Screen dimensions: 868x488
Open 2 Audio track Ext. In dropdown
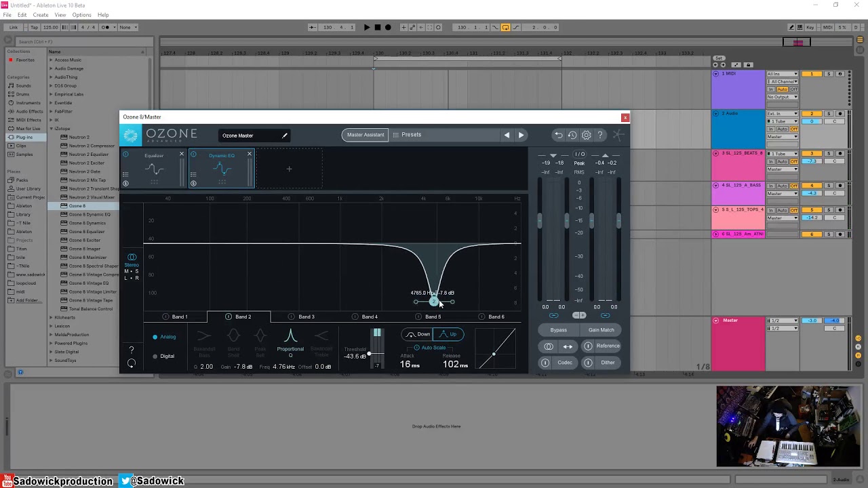[x=783, y=114]
